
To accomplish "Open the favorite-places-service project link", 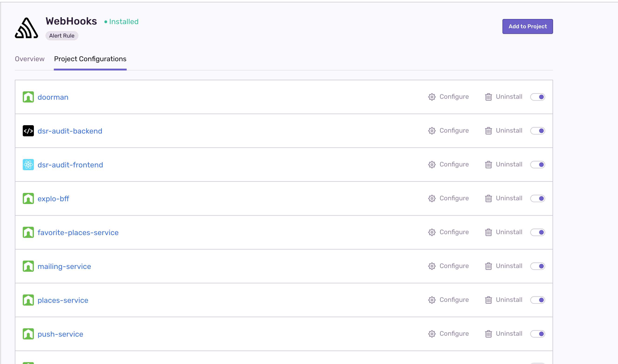I will tap(78, 233).
